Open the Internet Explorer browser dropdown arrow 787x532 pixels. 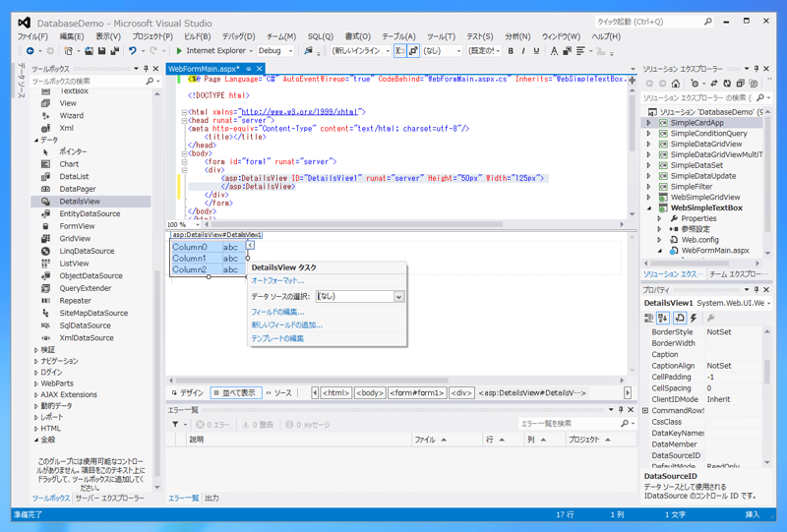pos(251,51)
